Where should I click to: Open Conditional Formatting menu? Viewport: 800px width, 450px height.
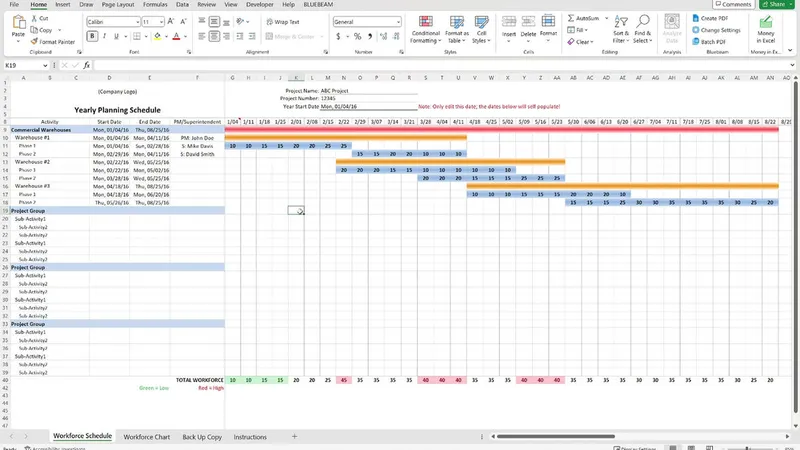pos(426,30)
